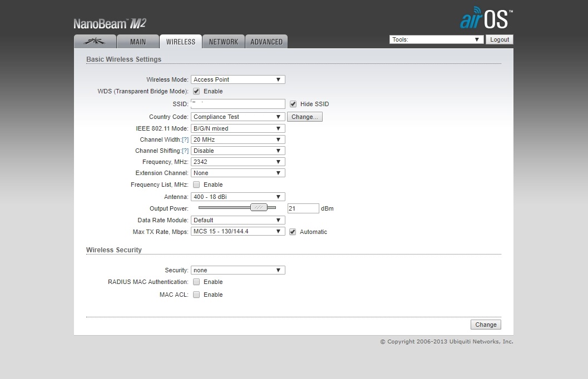Expand the Extension Channel dropdown
588x379 pixels.
238,173
